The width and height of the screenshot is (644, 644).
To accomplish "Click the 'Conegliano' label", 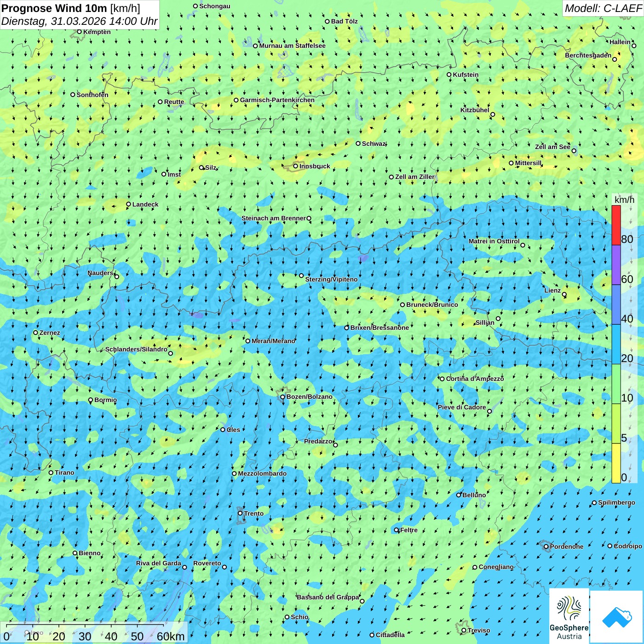I will click(x=496, y=567).
